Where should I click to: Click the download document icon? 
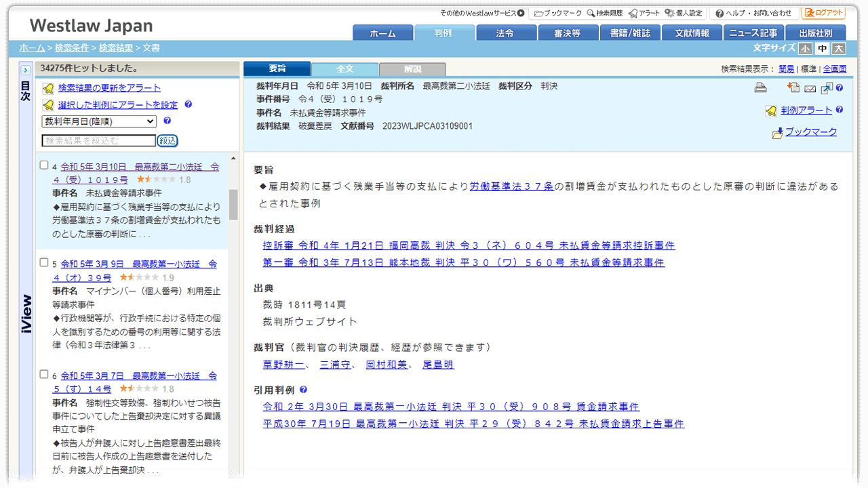click(792, 87)
